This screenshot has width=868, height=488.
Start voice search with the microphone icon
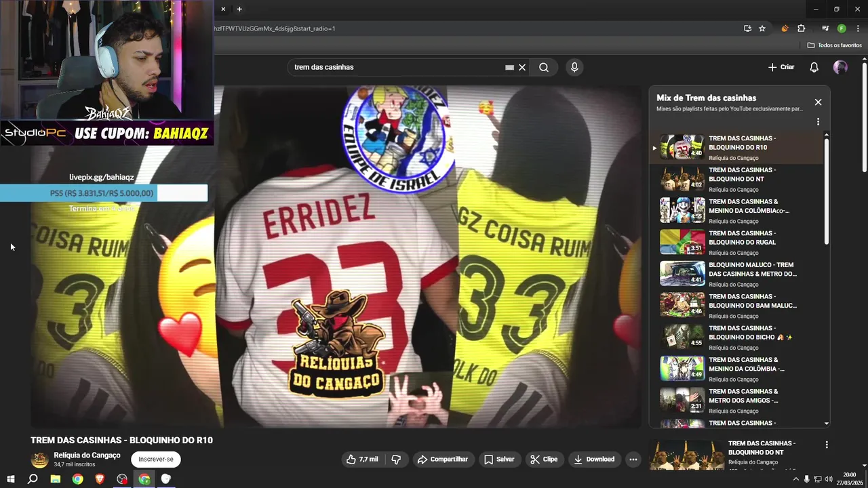(574, 67)
